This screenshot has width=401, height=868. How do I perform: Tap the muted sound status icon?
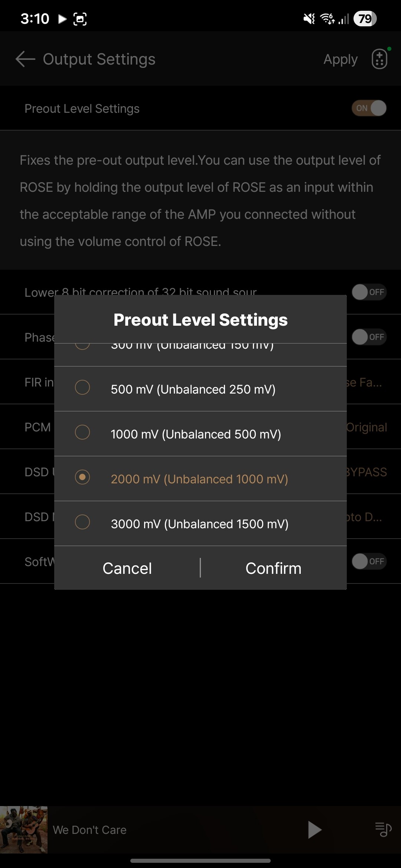[x=309, y=19]
